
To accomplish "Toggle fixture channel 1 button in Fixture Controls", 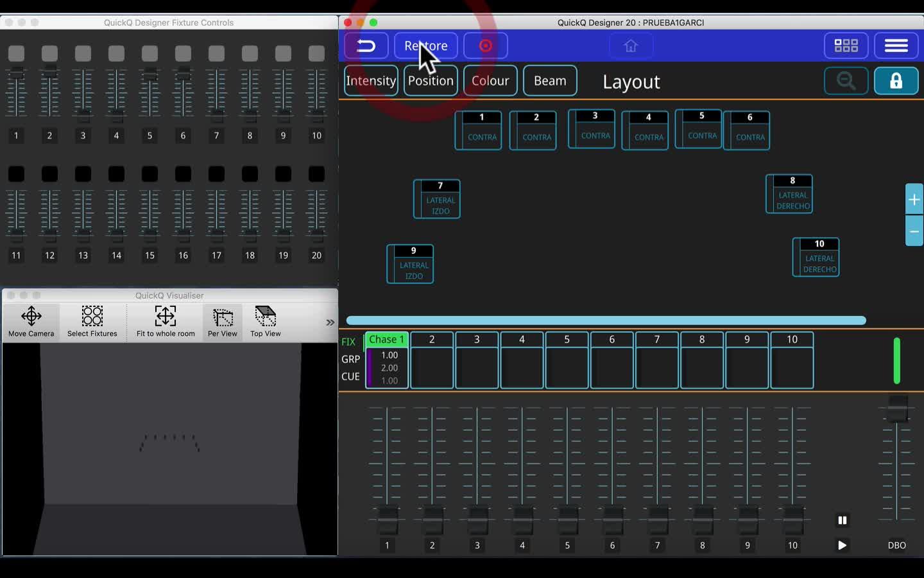I will 16,53.
